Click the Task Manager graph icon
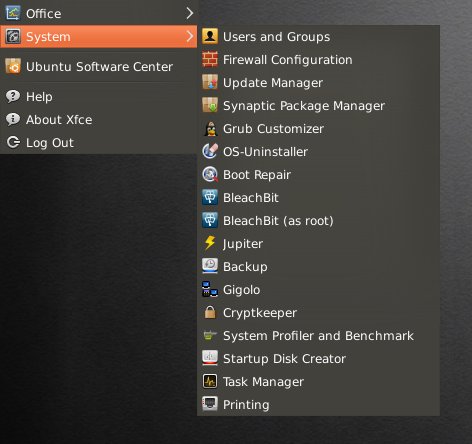Screen dimensions: 472x444 point(210,381)
